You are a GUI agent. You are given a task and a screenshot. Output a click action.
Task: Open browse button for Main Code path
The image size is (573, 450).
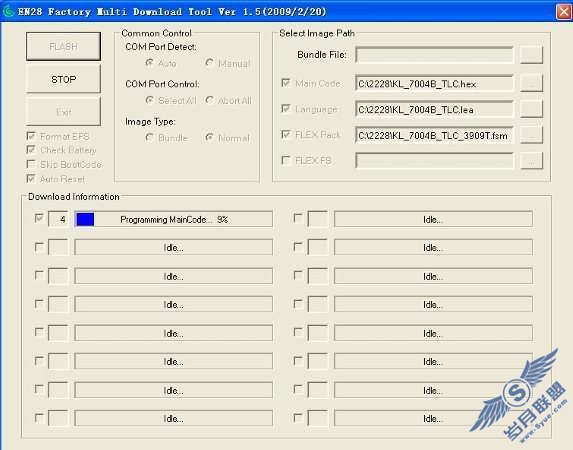(531, 83)
